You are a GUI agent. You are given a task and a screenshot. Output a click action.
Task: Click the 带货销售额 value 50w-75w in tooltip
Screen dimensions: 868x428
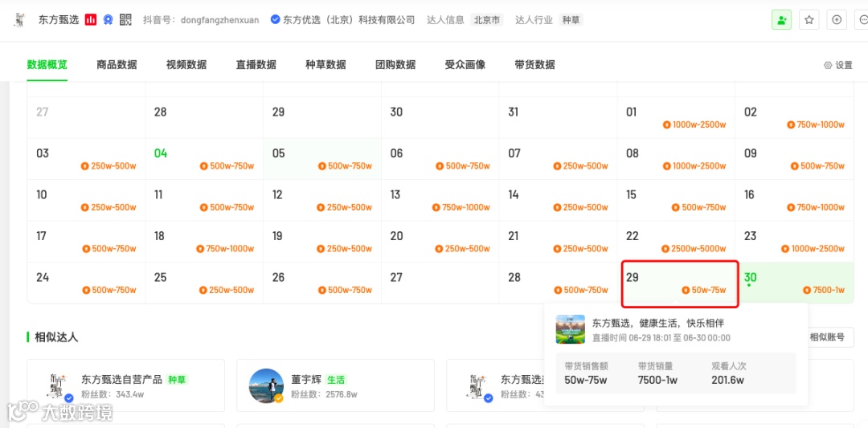[x=586, y=380]
